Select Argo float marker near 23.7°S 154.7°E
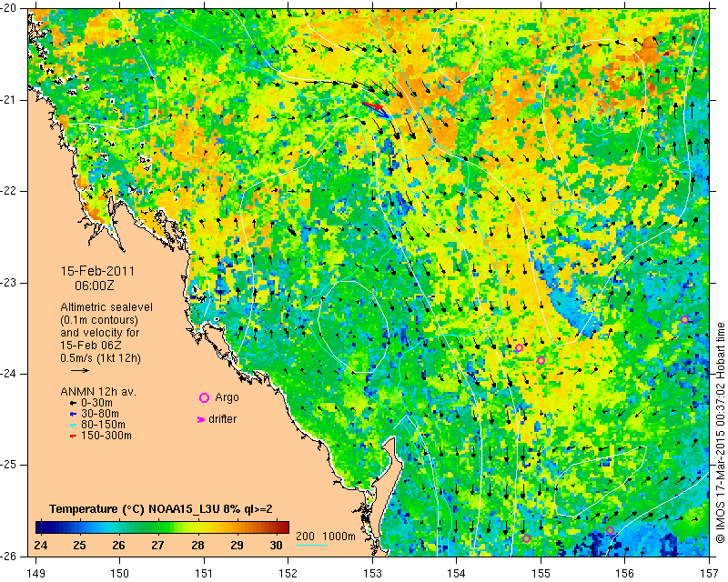 click(519, 347)
